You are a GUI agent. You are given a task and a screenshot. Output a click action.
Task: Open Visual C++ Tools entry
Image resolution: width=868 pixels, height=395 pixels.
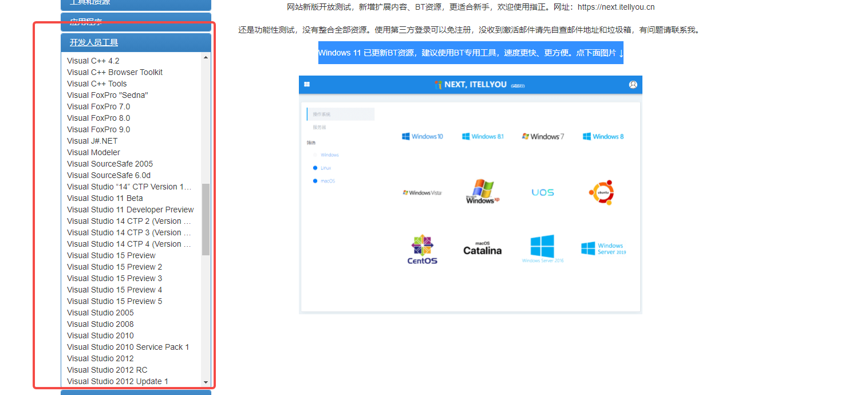(97, 84)
